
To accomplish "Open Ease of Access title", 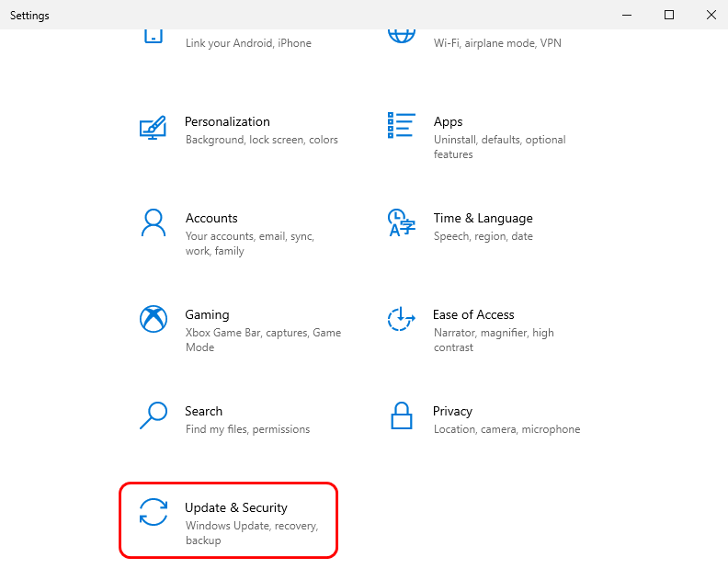I will pos(473,315).
